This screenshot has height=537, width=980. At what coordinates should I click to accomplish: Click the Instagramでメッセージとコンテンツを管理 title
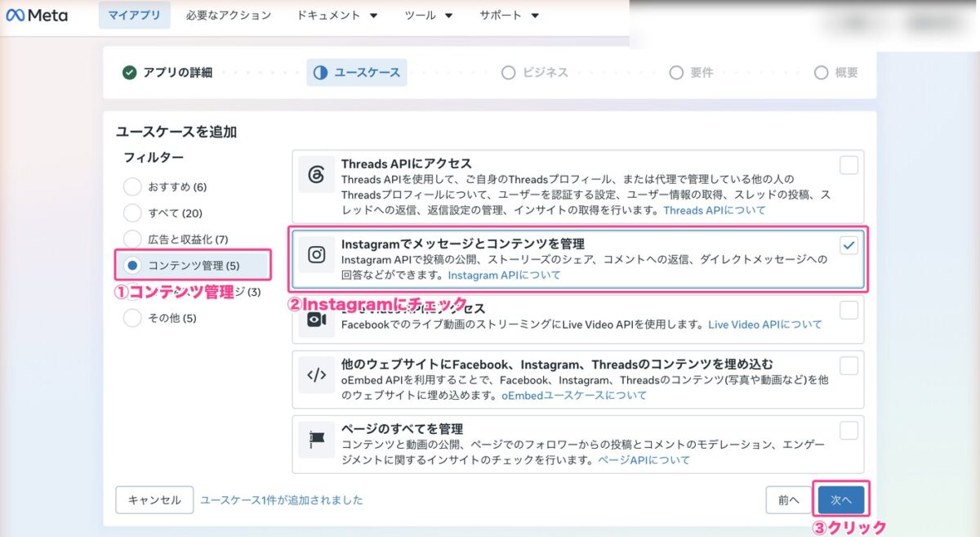coord(463,244)
